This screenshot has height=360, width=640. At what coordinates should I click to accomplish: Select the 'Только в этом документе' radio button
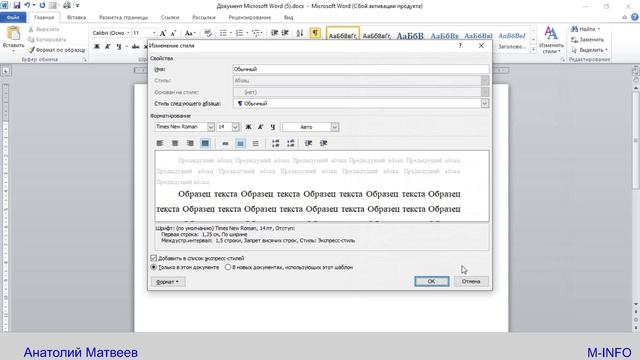153,267
